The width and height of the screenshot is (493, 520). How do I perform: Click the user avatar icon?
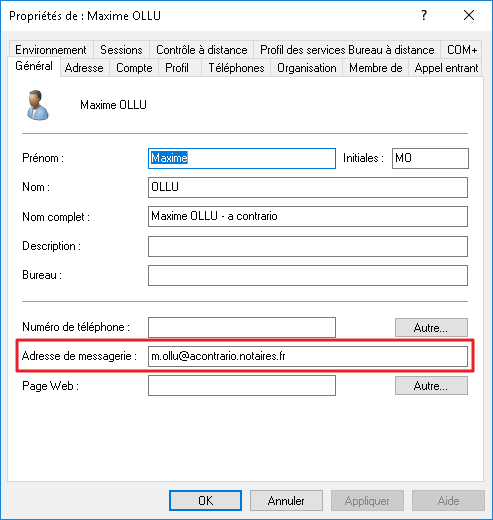(38, 105)
